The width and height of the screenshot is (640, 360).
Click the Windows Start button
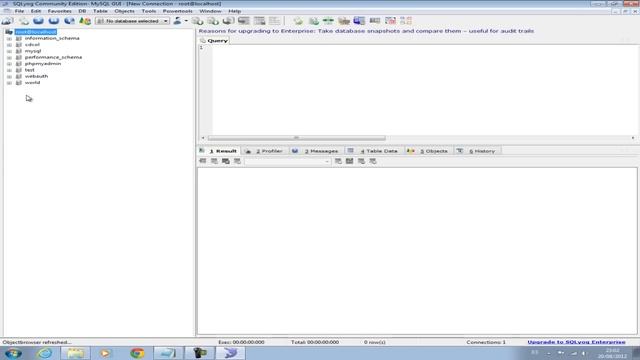coord(13,353)
